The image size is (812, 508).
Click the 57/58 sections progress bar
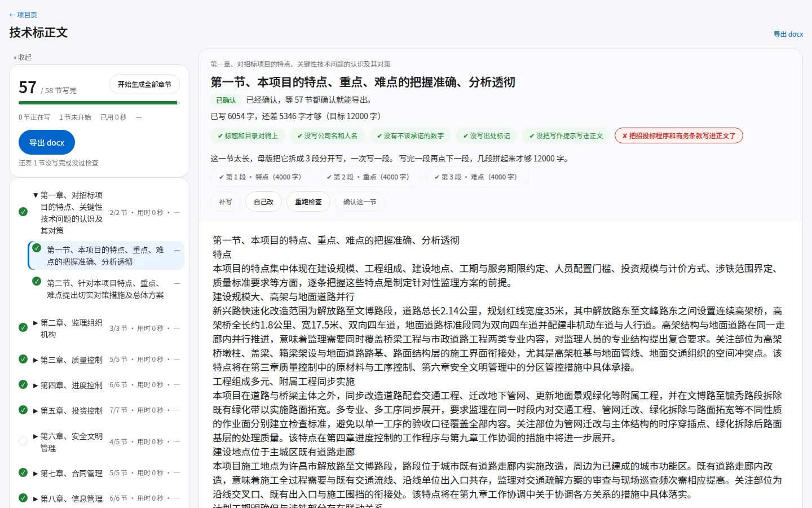tap(99, 103)
